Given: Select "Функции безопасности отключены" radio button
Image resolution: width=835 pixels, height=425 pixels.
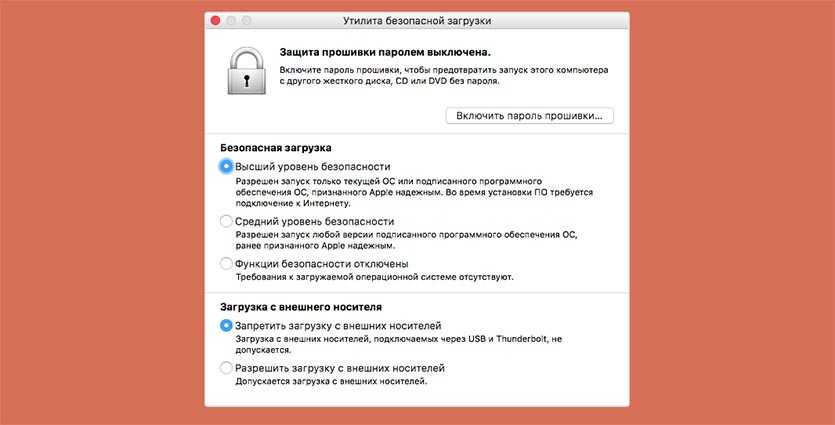Looking at the screenshot, I should point(226,263).
